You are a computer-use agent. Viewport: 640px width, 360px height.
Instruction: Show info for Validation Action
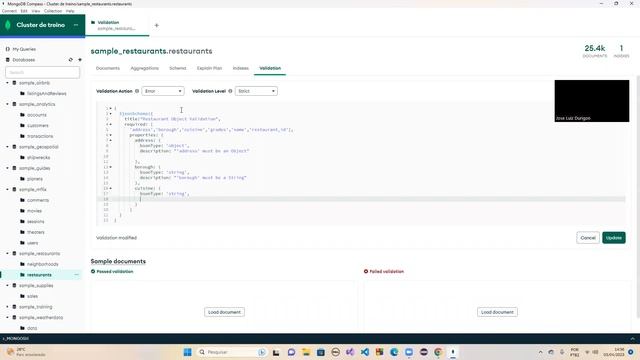coord(137,91)
